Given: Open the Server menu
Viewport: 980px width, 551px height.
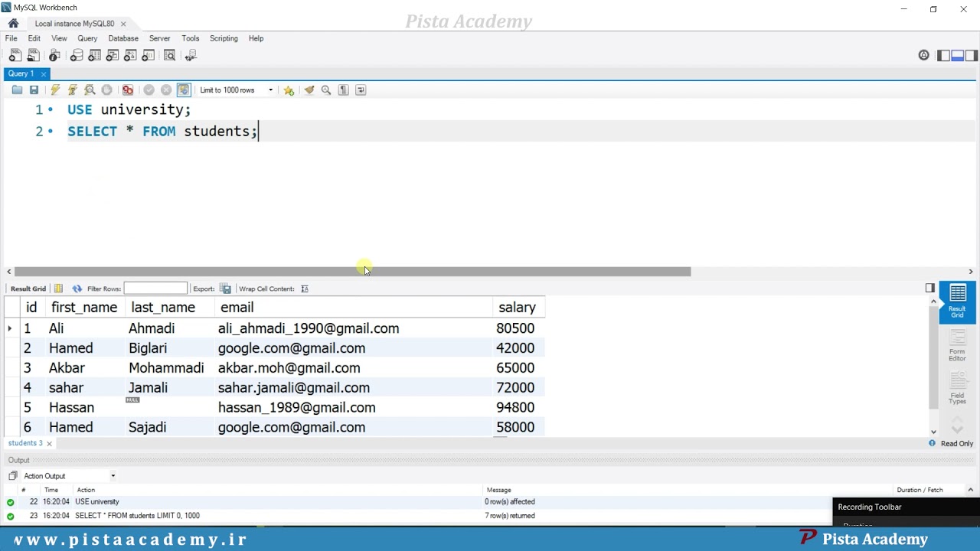Looking at the screenshot, I should coord(159,38).
